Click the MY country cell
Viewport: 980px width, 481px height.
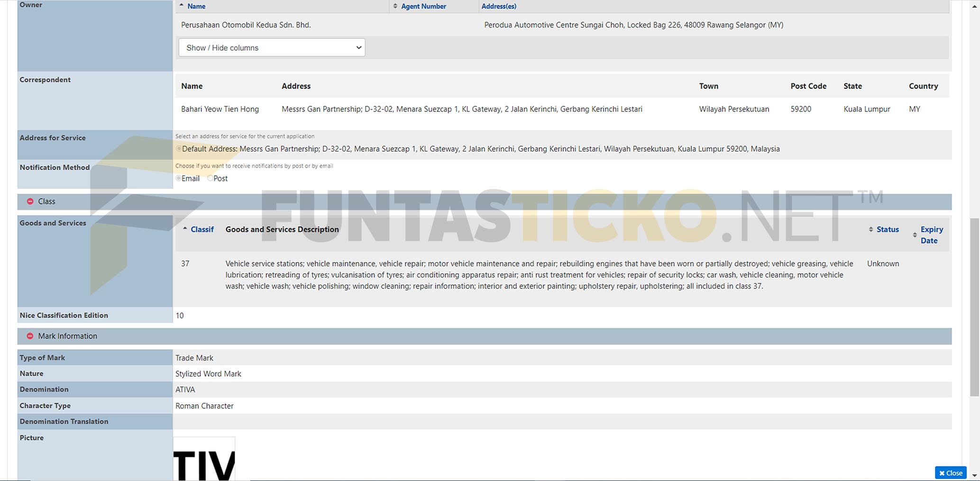point(915,109)
